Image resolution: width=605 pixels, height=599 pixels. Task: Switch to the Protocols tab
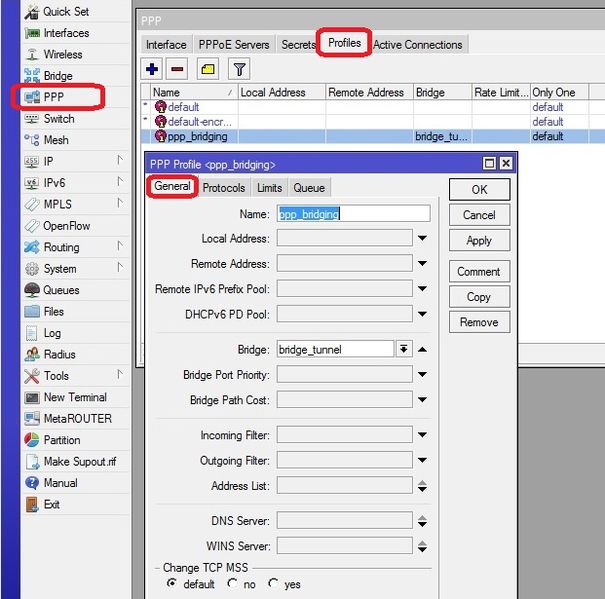pos(224,188)
